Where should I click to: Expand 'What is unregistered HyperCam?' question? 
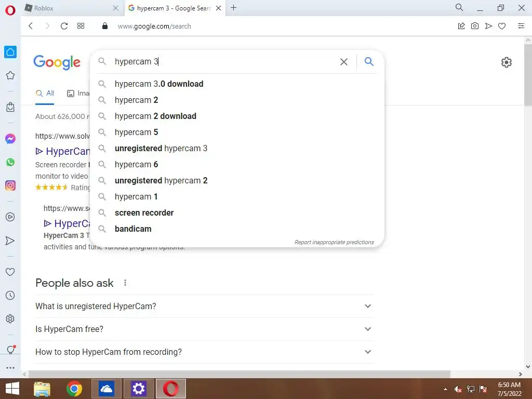click(204, 306)
